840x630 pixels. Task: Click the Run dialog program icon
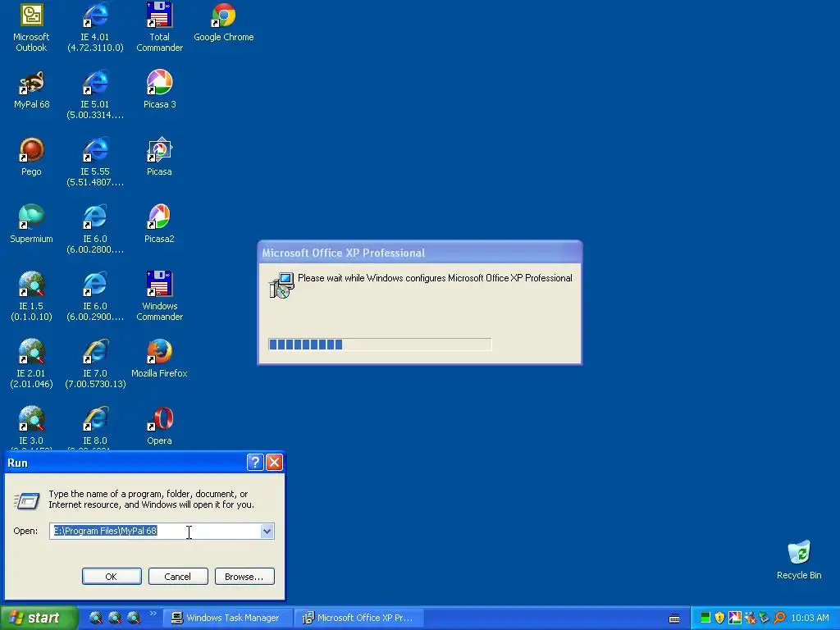[x=26, y=500]
